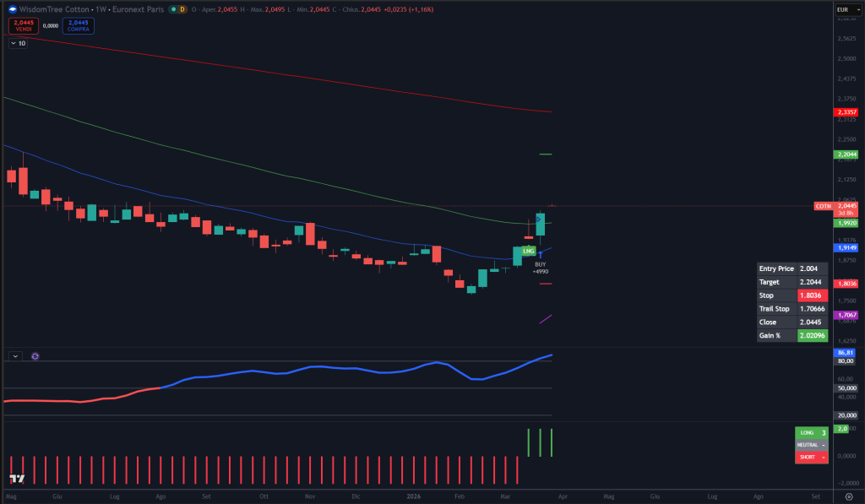Click the 0,0000 spread value

tap(51, 26)
